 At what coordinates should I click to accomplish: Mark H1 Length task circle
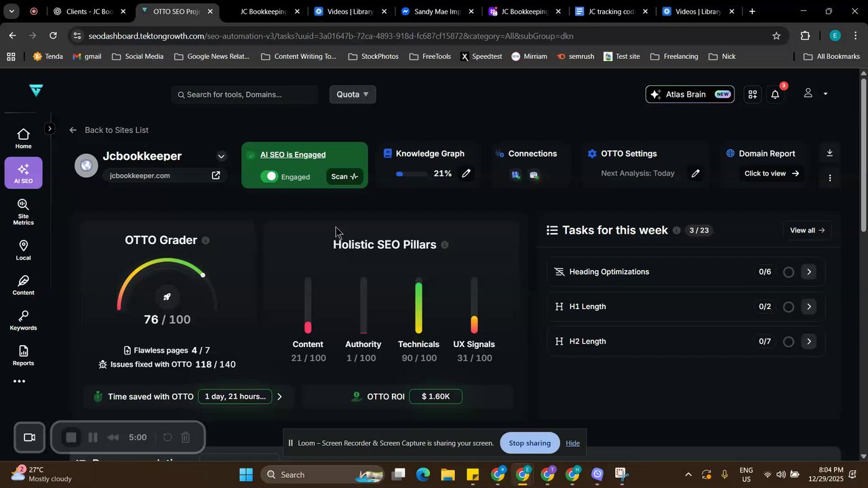[x=788, y=307]
